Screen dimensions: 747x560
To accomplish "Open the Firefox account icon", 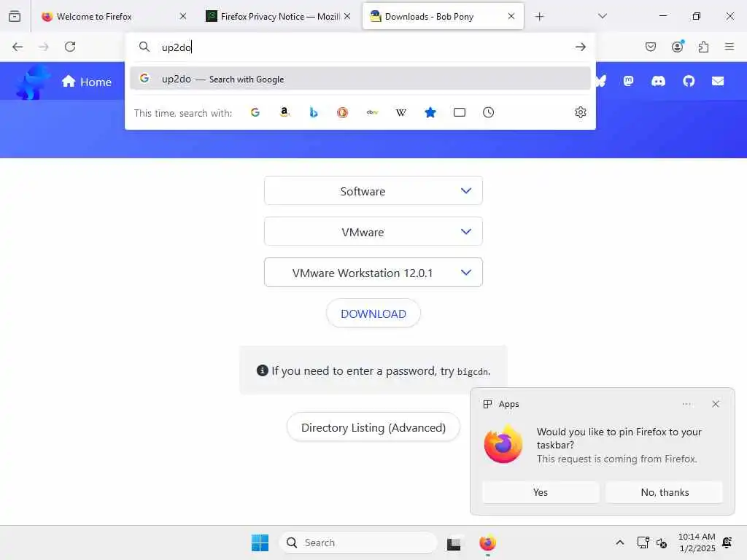I will 678,46.
